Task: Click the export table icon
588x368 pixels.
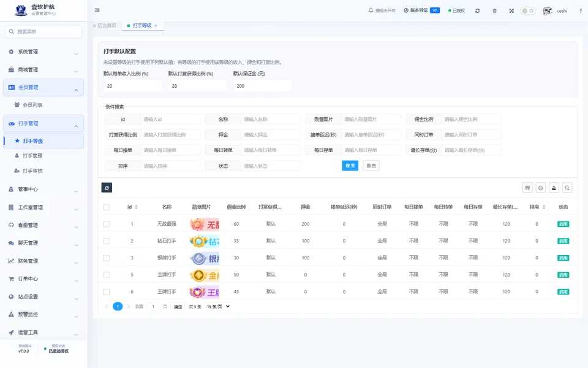Action: 554,188
